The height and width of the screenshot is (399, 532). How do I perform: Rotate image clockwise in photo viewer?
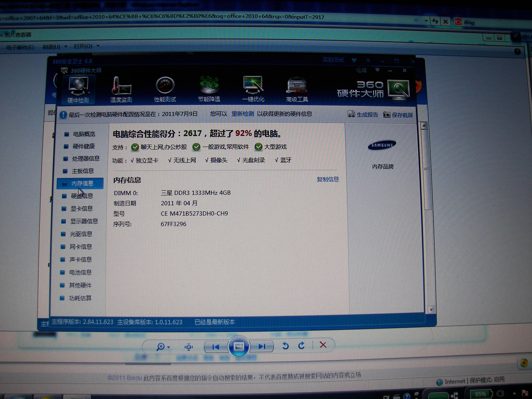(x=301, y=346)
